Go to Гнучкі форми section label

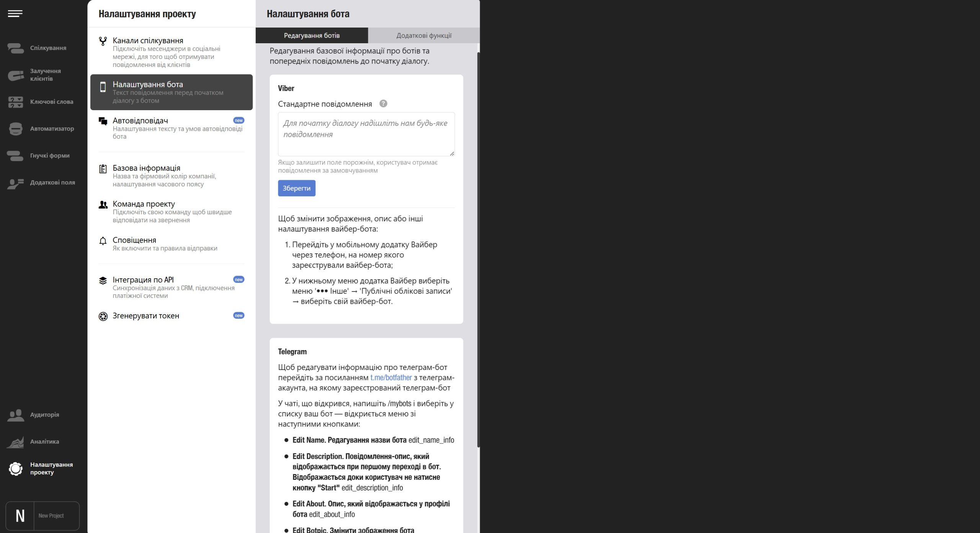point(50,156)
